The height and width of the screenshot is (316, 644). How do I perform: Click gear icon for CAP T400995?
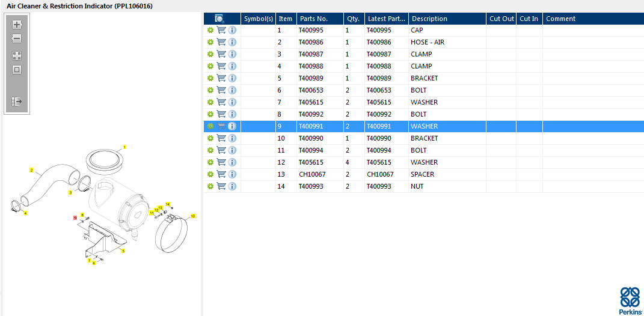coord(210,30)
